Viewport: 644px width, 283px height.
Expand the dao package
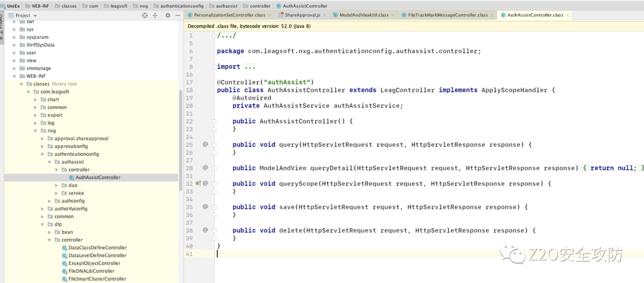(57, 186)
